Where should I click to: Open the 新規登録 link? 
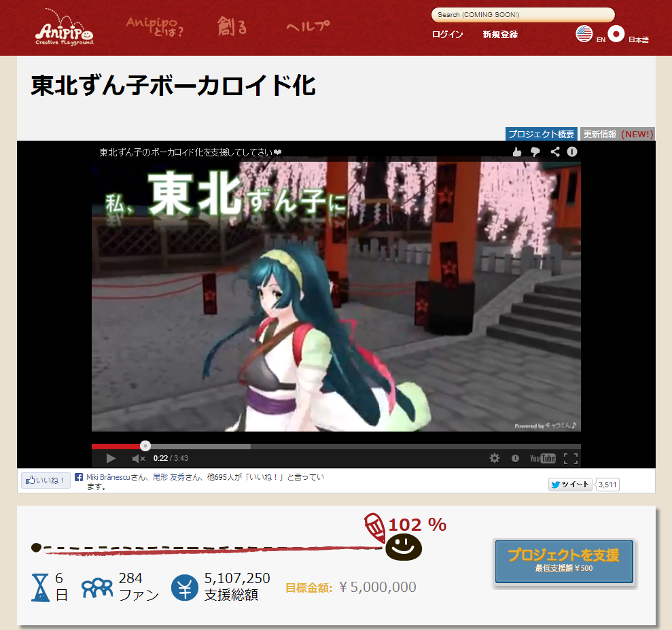pos(500,34)
